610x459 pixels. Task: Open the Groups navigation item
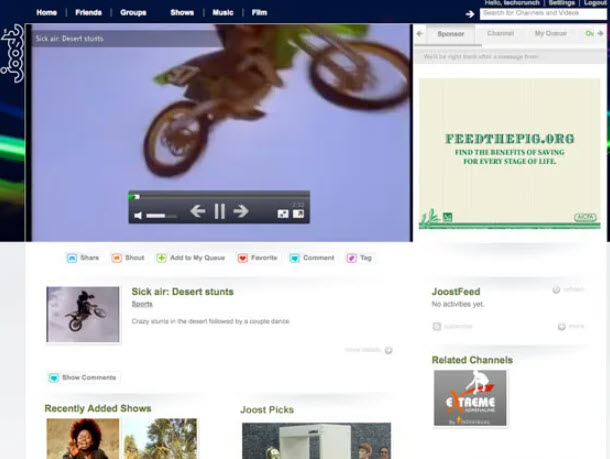tap(133, 12)
